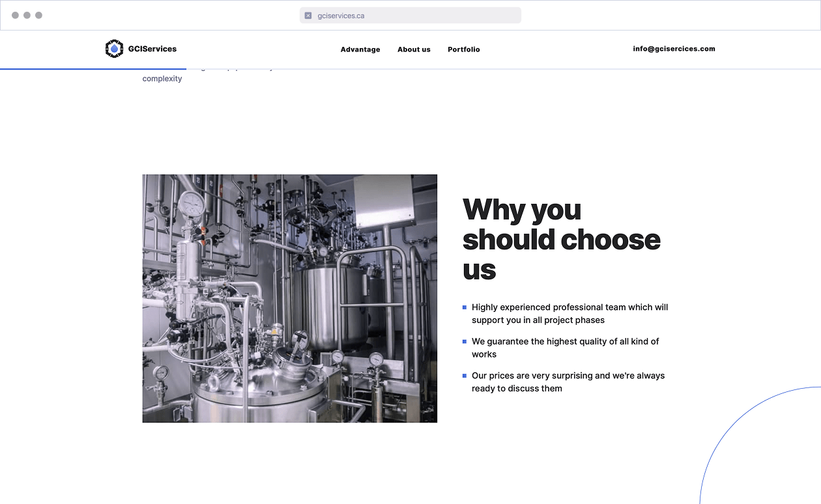Click the yellow minimize window dot
This screenshot has width=821, height=504.
tap(27, 15)
